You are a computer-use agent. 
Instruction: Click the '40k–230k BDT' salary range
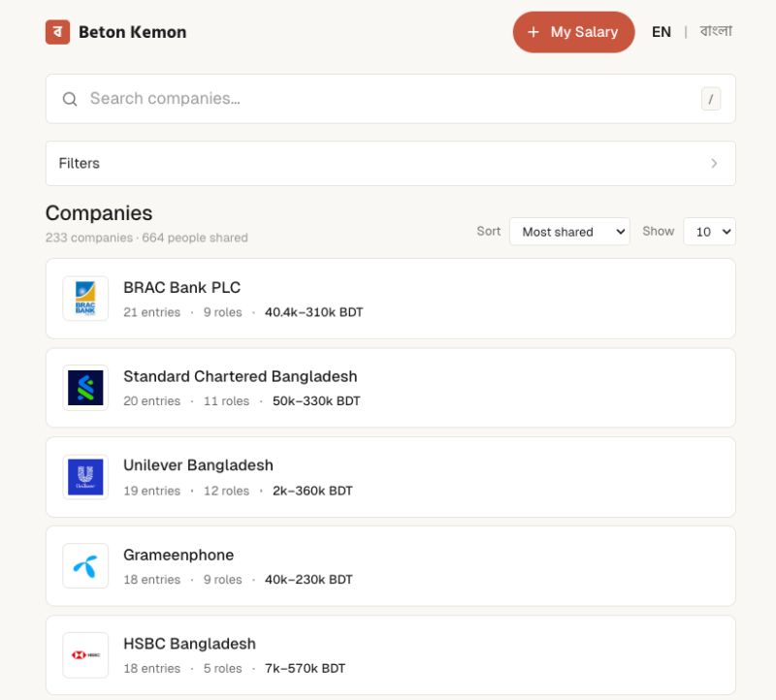click(308, 579)
